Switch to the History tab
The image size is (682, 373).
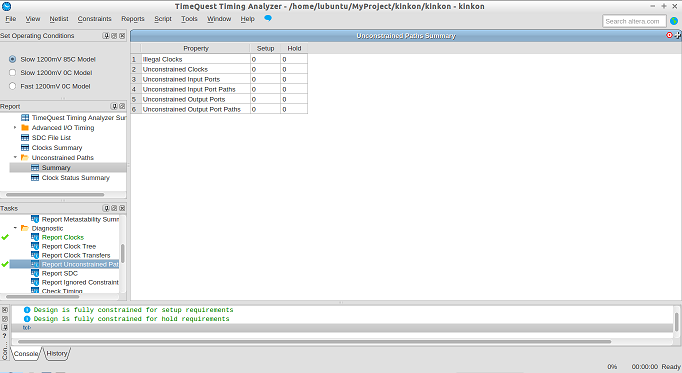(57, 353)
